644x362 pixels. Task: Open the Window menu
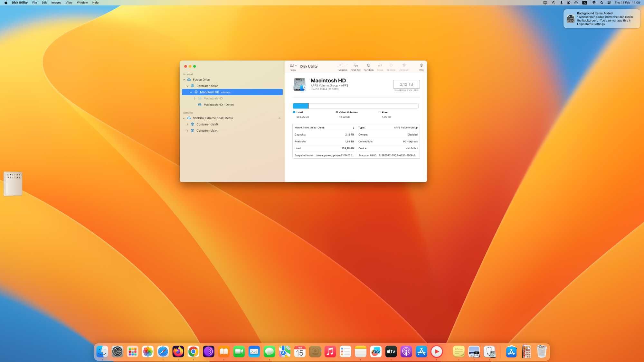pyautogui.click(x=82, y=3)
